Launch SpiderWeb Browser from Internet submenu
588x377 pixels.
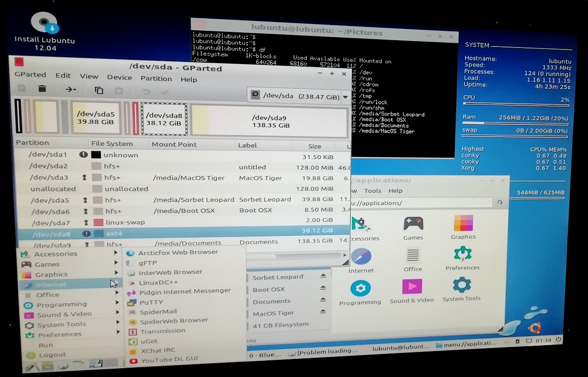pyautogui.click(x=174, y=321)
